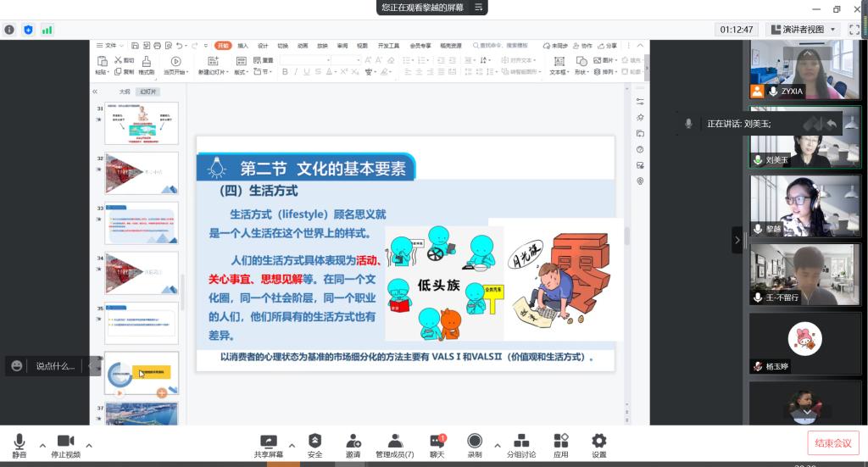Open the 设置 settings gear
Image resolution: width=868 pixels, height=467 pixels.
coord(599,444)
